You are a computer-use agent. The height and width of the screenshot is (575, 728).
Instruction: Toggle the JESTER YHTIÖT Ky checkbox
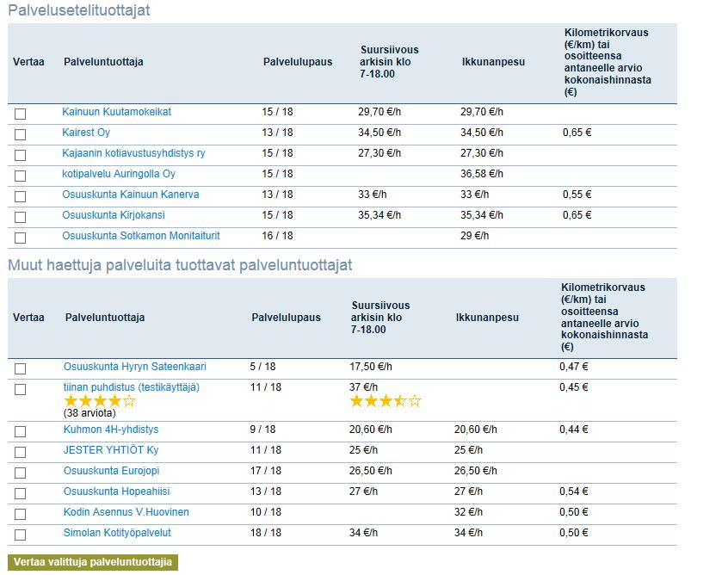pos(20,453)
